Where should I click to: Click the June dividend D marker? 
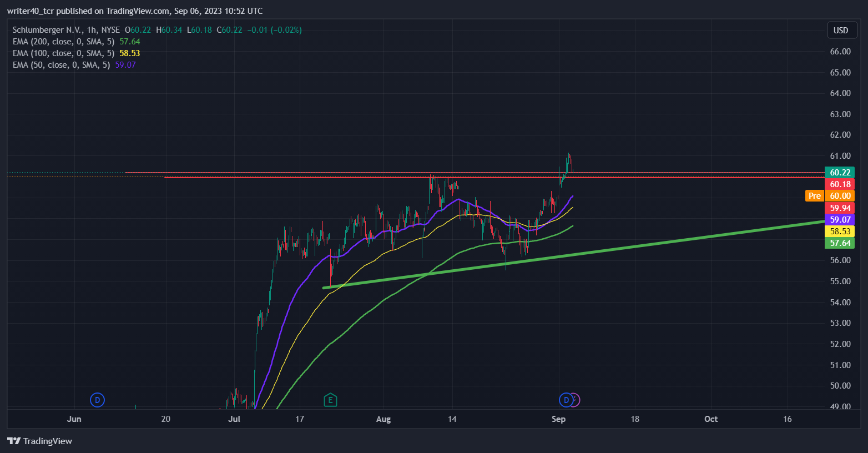[x=97, y=400]
